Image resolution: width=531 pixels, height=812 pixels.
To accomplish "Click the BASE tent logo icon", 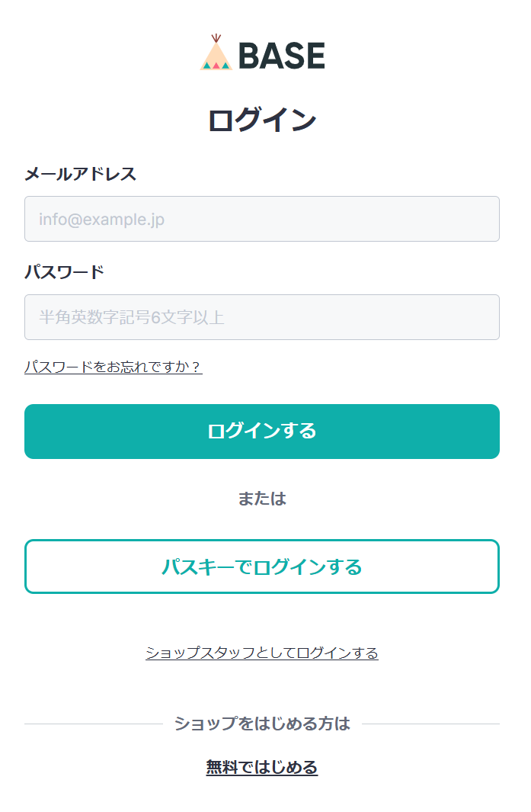I will tap(216, 54).
